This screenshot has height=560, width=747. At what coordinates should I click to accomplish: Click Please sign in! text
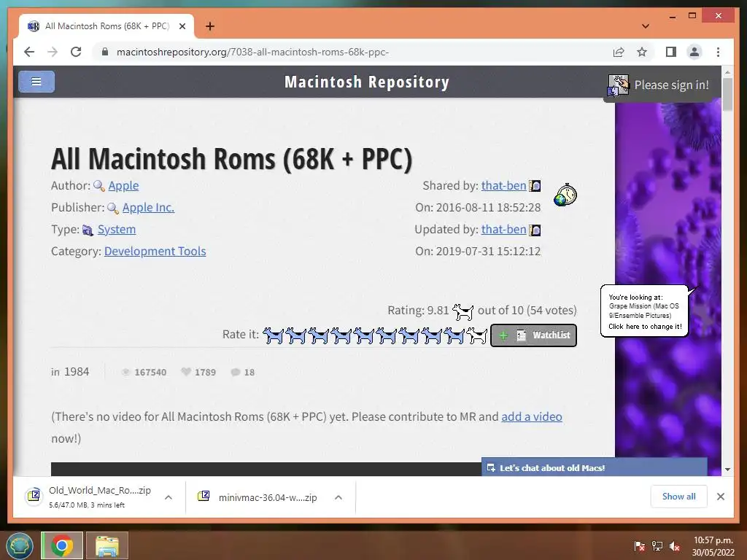pos(671,85)
